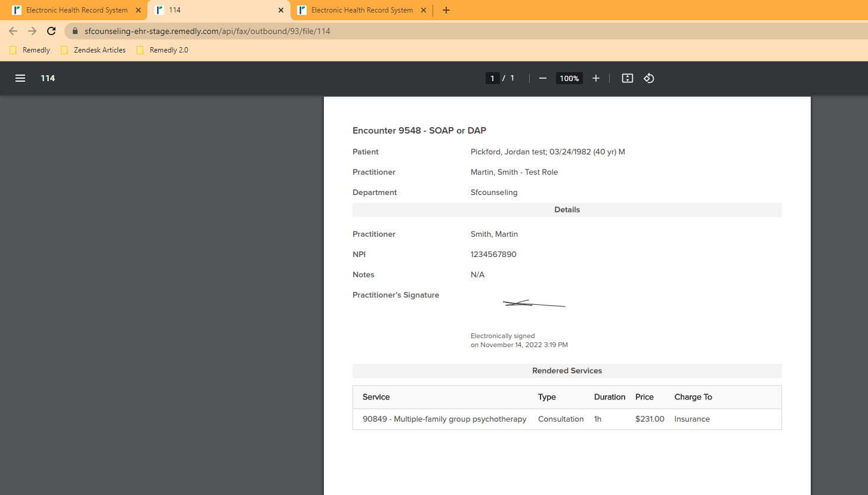Click the Encounter 9548 - SOAP or DAP heading
The image size is (868, 495).
tap(419, 131)
